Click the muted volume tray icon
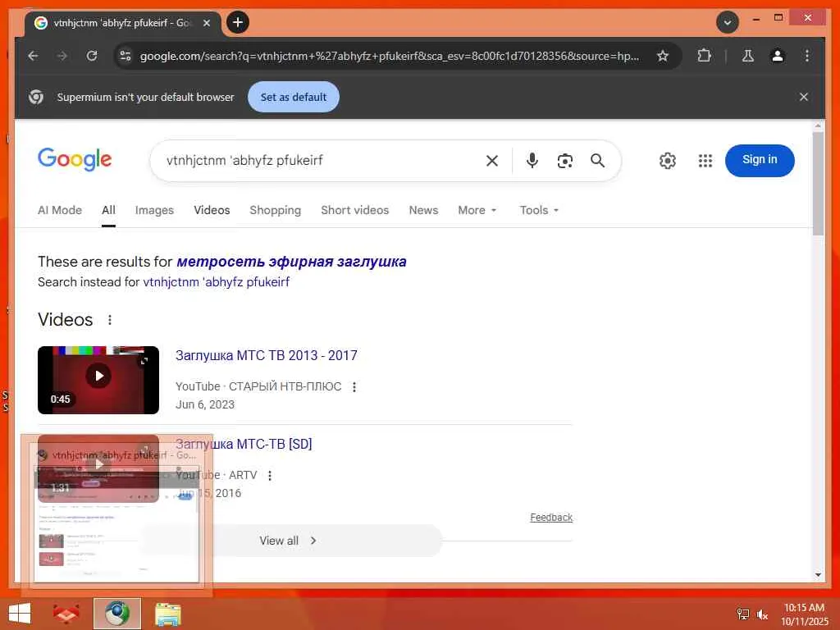Viewport: 840px width, 630px height. click(762, 614)
